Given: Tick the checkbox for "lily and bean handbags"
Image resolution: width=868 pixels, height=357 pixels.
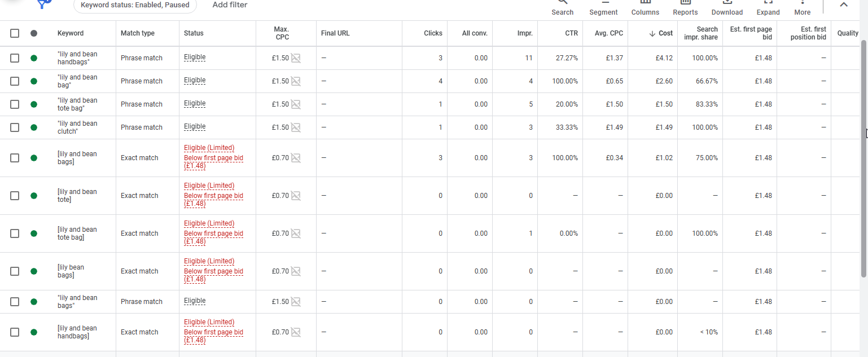Looking at the screenshot, I should 15,58.
